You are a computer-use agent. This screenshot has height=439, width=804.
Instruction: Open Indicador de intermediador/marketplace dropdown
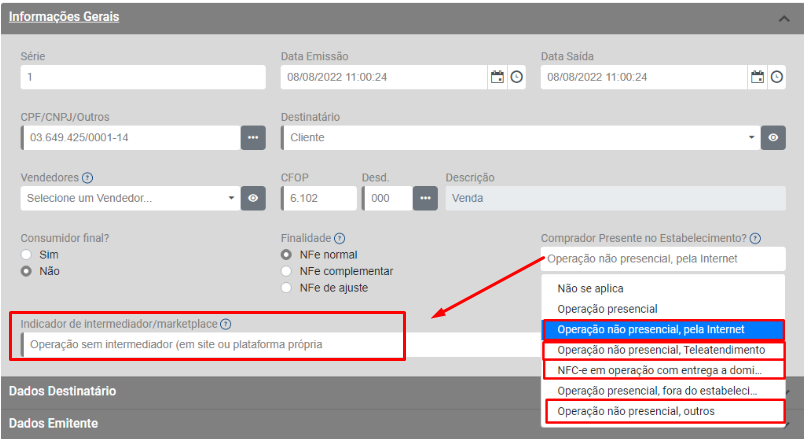(279, 345)
